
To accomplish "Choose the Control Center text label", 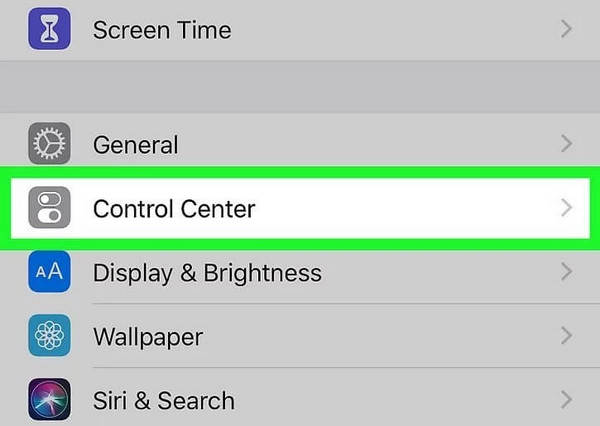I will (x=174, y=210).
